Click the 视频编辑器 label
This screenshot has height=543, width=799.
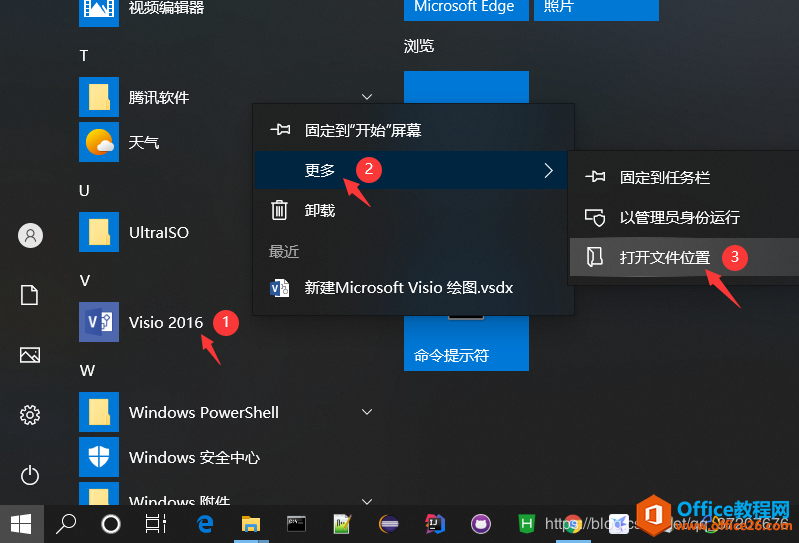(x=166, y=8)
